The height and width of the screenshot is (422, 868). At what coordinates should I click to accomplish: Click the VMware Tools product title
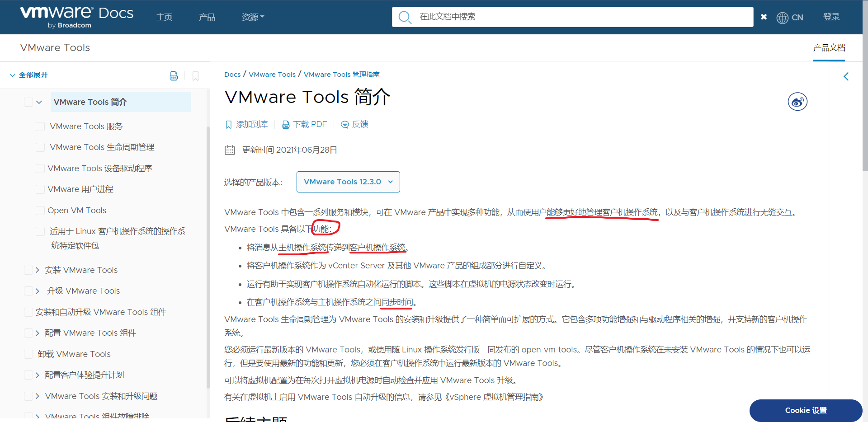pyautogui.click(x=55, y=48)
